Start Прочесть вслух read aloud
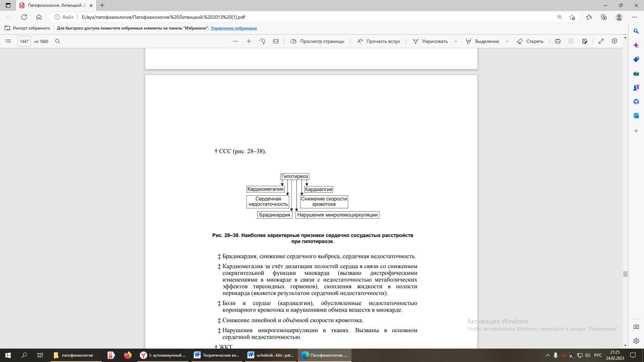Image resolution: width=644 pixels, height=362 pixels. [379, 41]
